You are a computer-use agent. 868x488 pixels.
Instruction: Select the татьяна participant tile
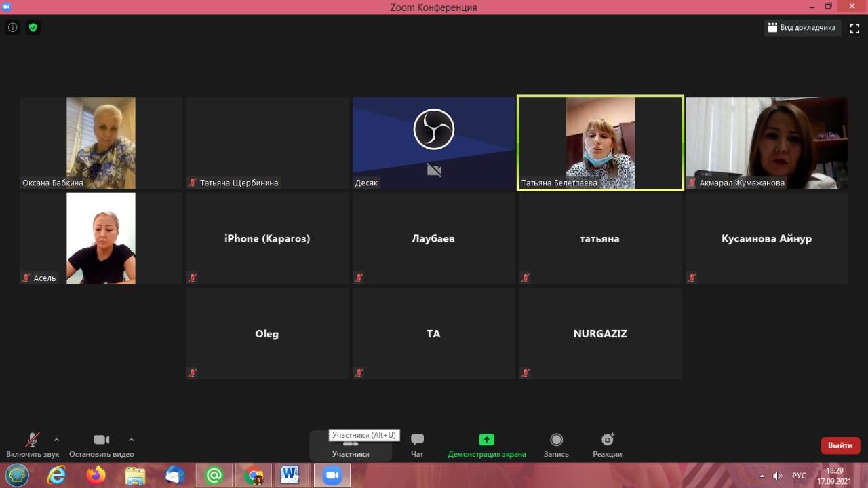pyautogui.click(x=600, y=238)
